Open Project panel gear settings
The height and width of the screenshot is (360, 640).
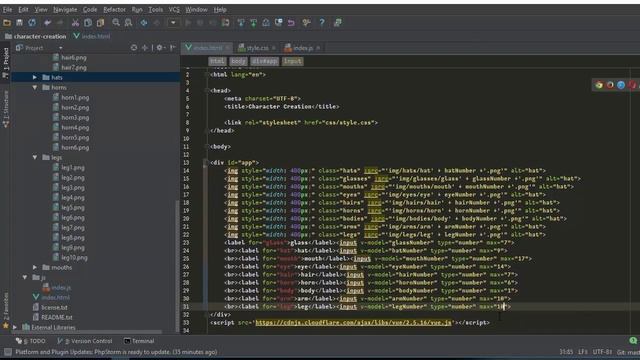click(160, 48)
